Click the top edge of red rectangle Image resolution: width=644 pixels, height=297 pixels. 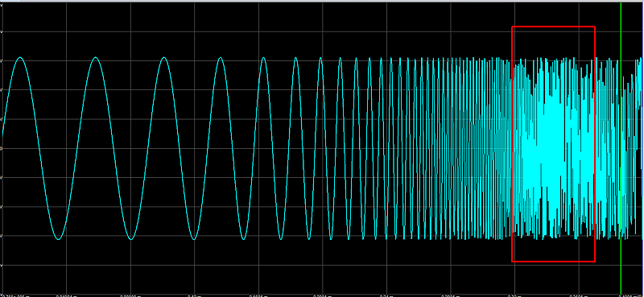pos(553,27)
